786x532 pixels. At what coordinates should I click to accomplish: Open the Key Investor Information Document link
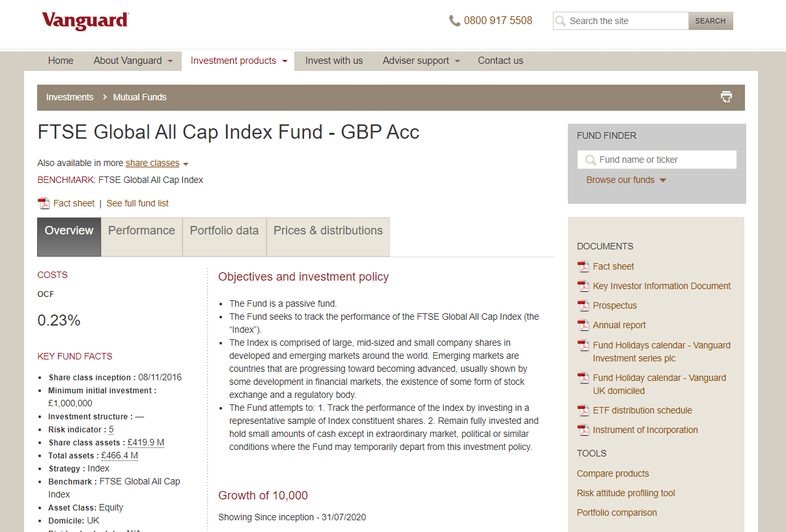coord(662,286)
